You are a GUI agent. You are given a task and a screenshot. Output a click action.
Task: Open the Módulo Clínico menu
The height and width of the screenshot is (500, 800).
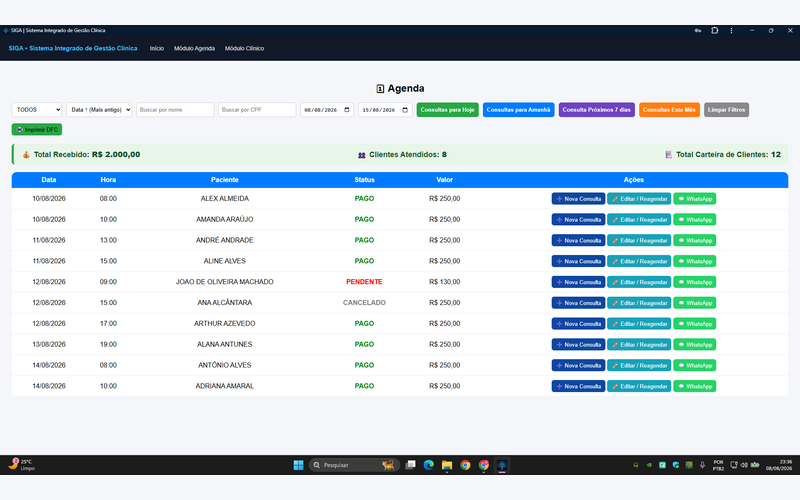point(244,48)
